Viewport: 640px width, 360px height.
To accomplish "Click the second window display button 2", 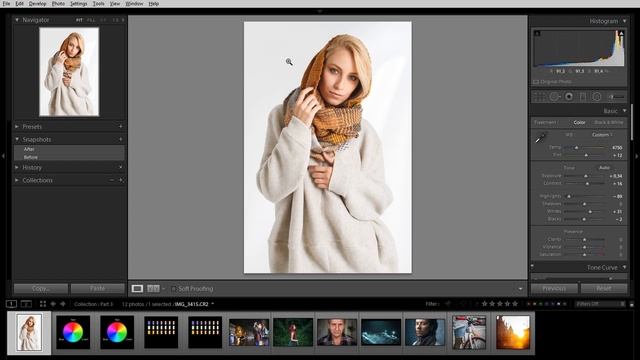I will pos(26,304).
